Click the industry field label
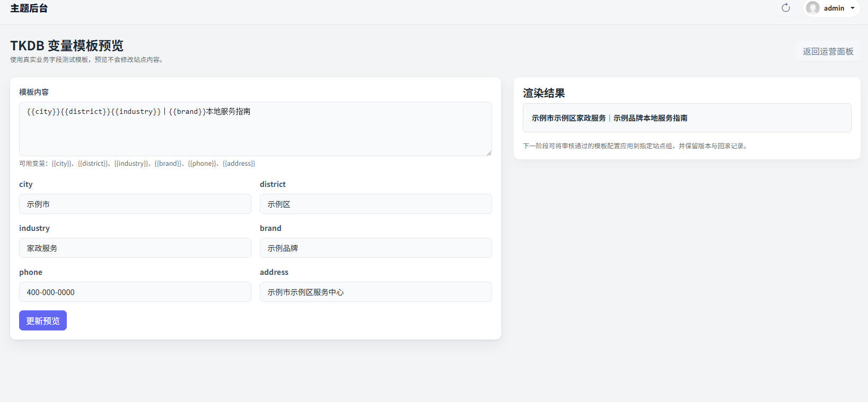Viewport: 868px width, 402px height. click(x=34, y=228)
